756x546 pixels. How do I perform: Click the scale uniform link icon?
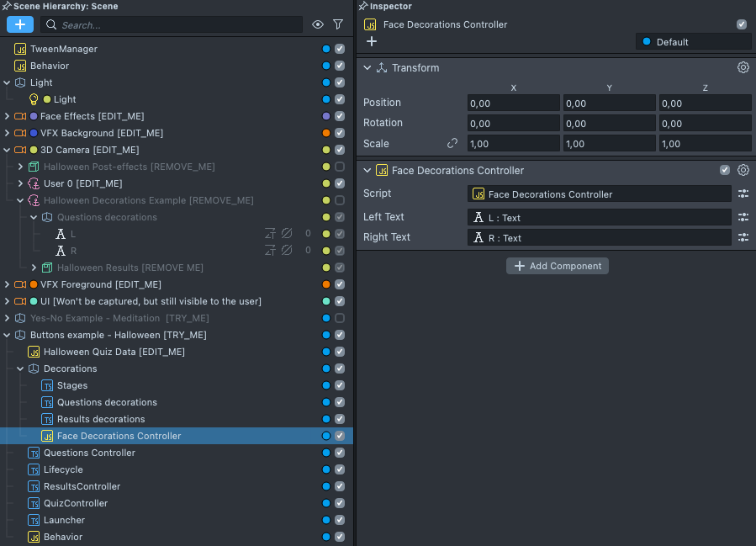click(452, 144)
